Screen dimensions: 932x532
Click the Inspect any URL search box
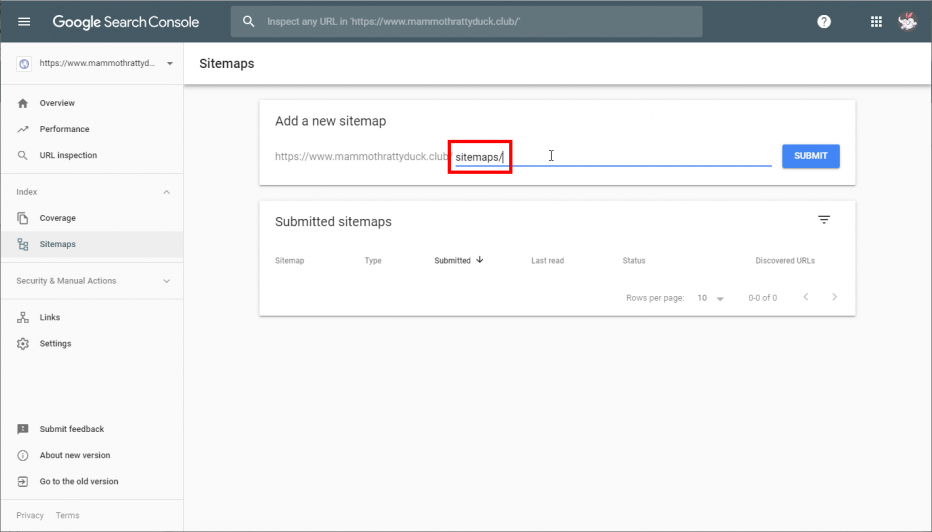467,22
